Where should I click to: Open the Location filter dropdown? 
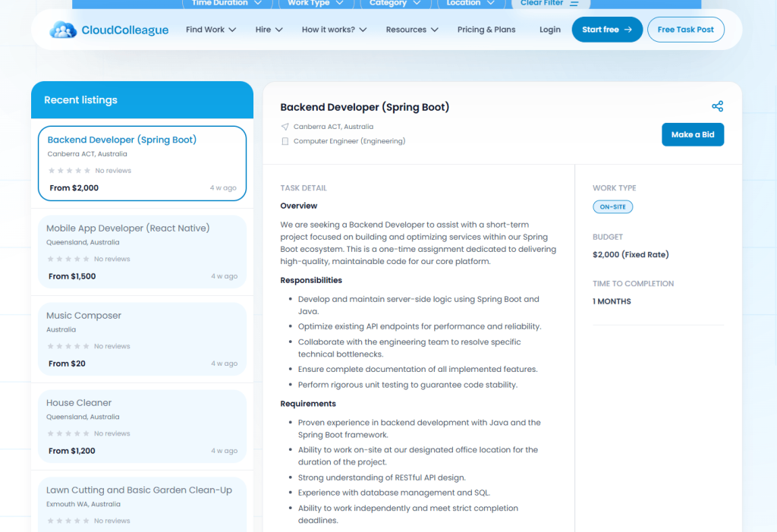click(x=470, y=4)
